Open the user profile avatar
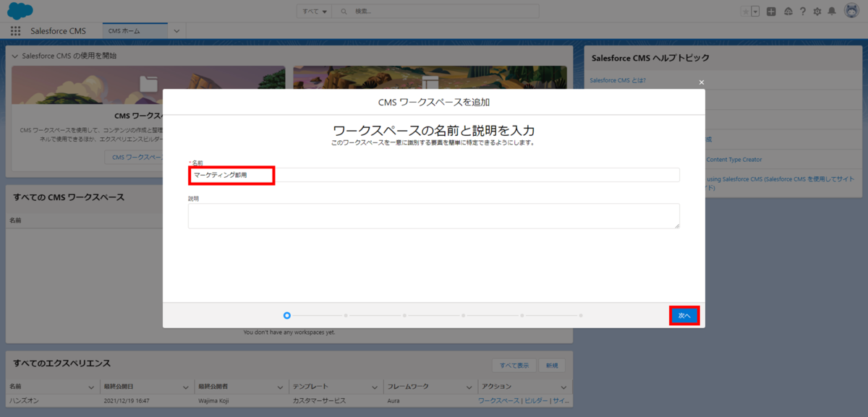The image size is (868, 417). click(851, 11)
